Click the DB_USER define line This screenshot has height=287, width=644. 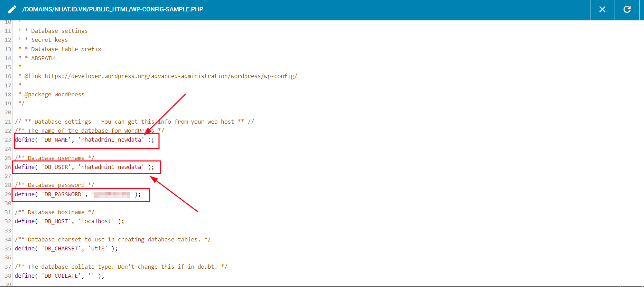point(84,167)
